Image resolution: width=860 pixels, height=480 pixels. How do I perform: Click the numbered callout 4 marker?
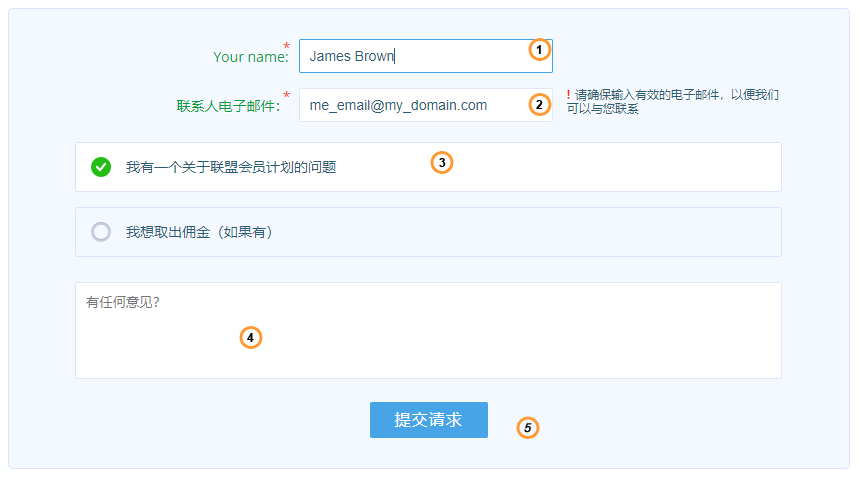tap(251, 338)
